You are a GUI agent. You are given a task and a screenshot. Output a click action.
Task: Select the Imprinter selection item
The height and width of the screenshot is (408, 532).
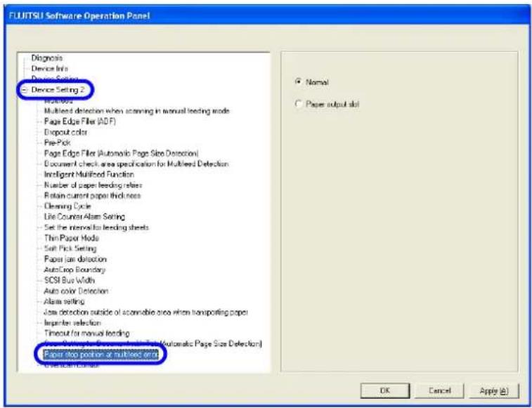coord(72,322)
